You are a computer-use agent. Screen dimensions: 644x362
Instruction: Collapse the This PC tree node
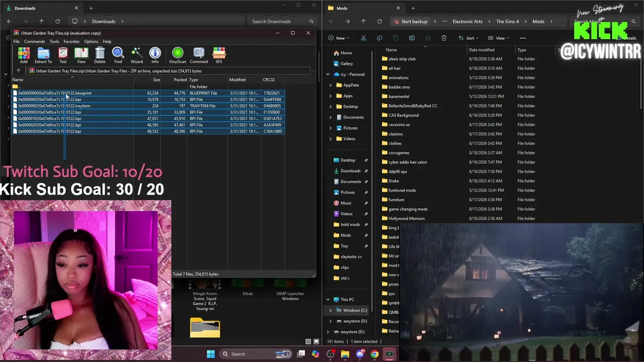(328, 300)
